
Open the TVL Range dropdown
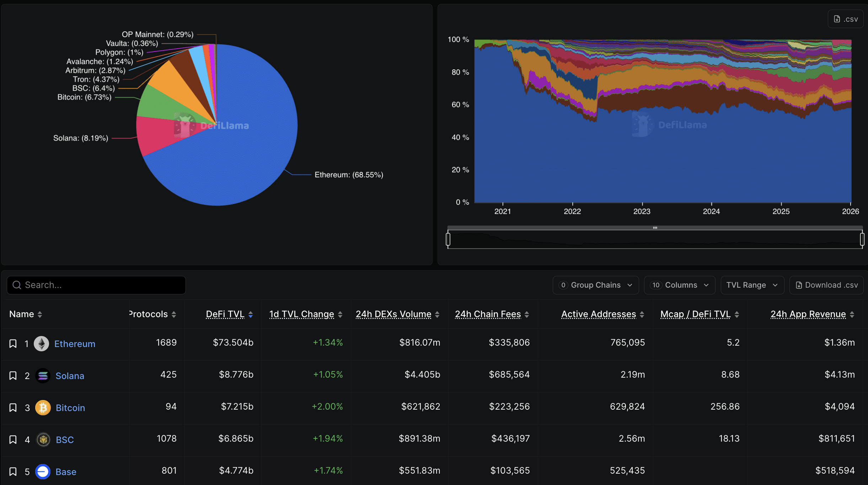(x=752, y=285)
